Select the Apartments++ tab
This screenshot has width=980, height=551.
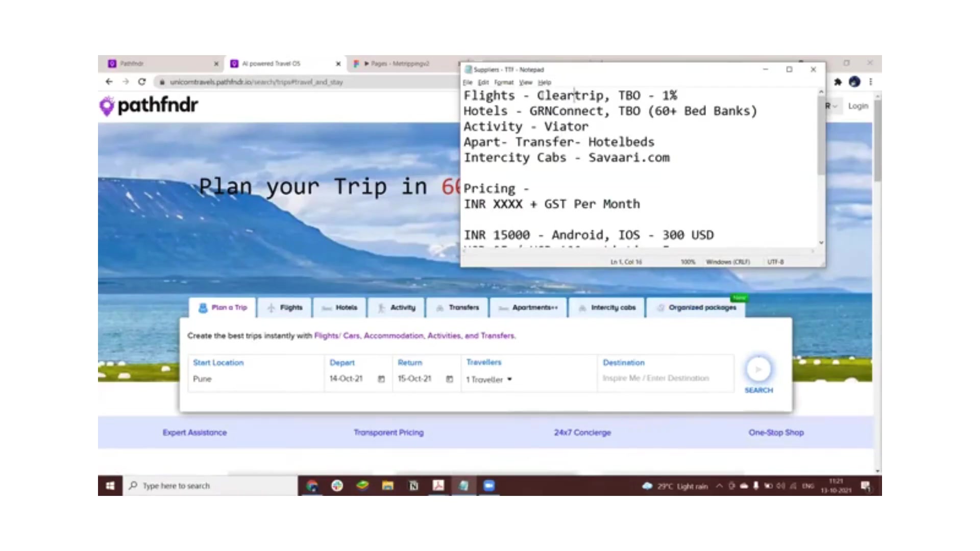(528, 308)
